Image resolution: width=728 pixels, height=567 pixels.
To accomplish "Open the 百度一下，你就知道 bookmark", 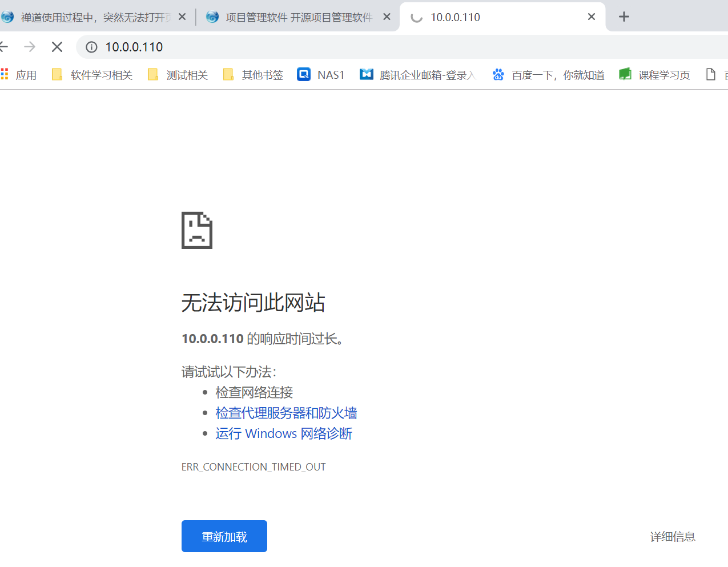I will click(548, 75).
